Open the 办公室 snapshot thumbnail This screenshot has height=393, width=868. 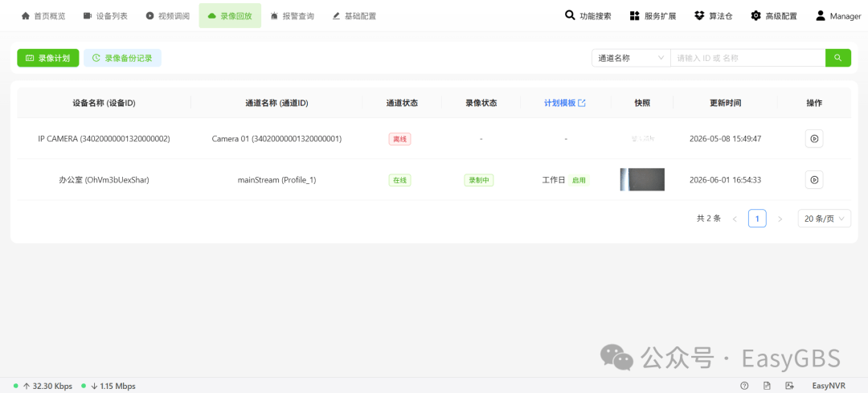tap(642, 179)
